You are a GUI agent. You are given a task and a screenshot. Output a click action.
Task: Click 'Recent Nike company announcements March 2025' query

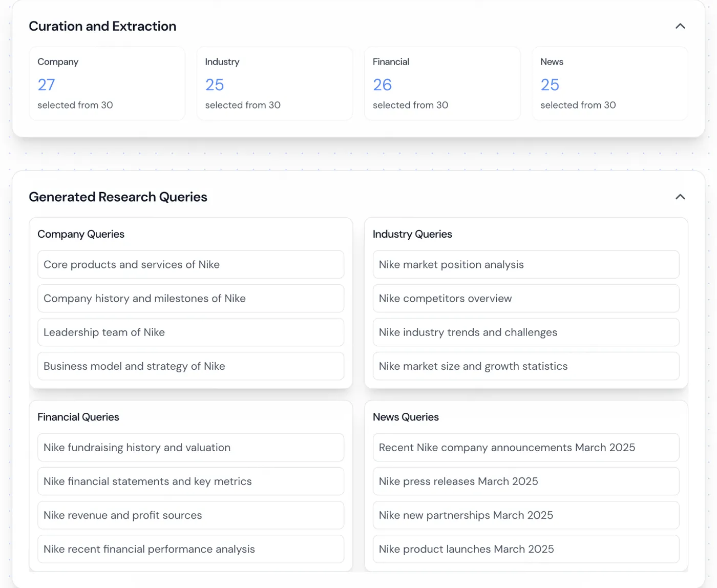pos(526,447)
